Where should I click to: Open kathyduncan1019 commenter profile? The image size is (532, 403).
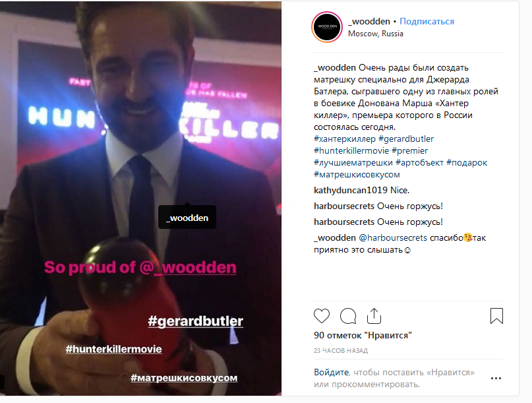pos(351,190)
